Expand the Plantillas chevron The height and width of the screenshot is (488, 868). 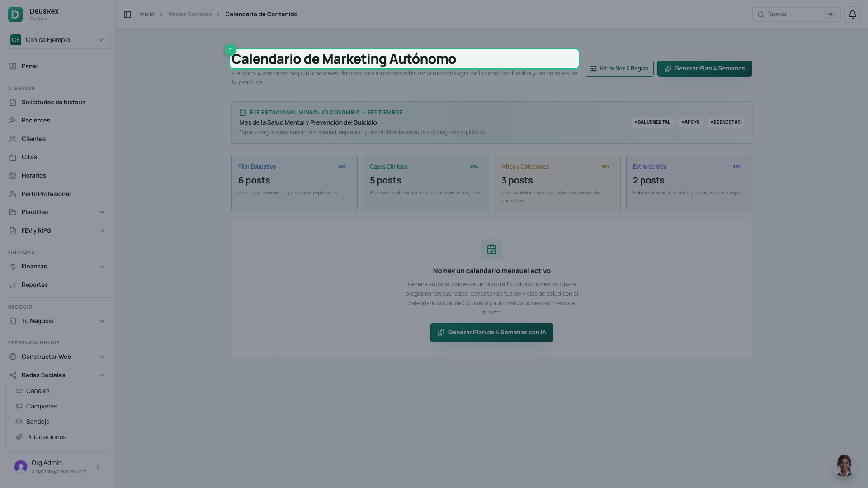(102, 212)
